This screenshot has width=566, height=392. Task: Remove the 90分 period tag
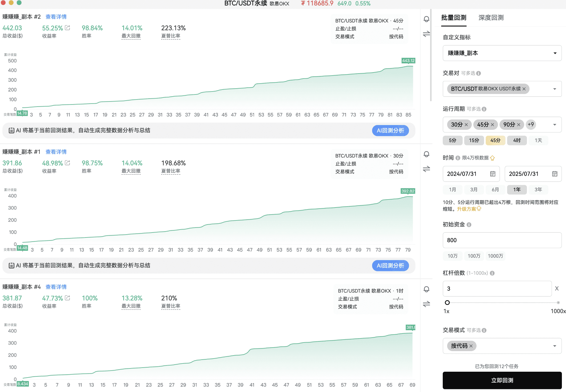coord(519,125)
